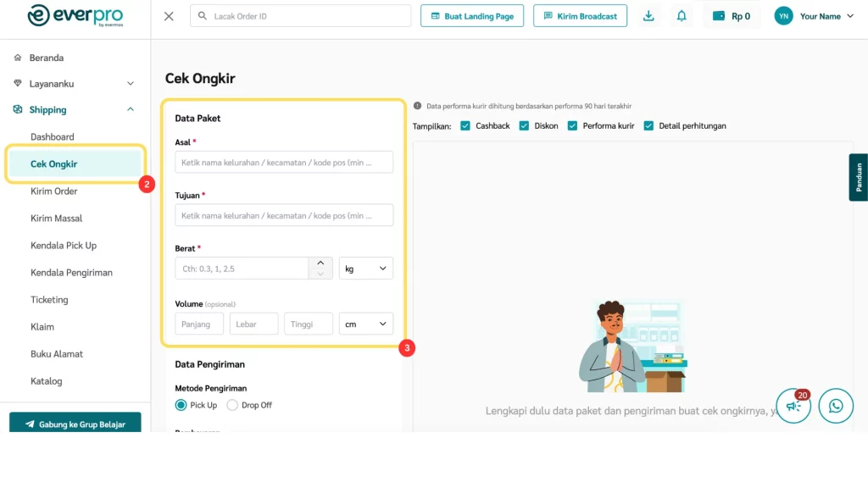Click the Buat Landing Page button

472,16
